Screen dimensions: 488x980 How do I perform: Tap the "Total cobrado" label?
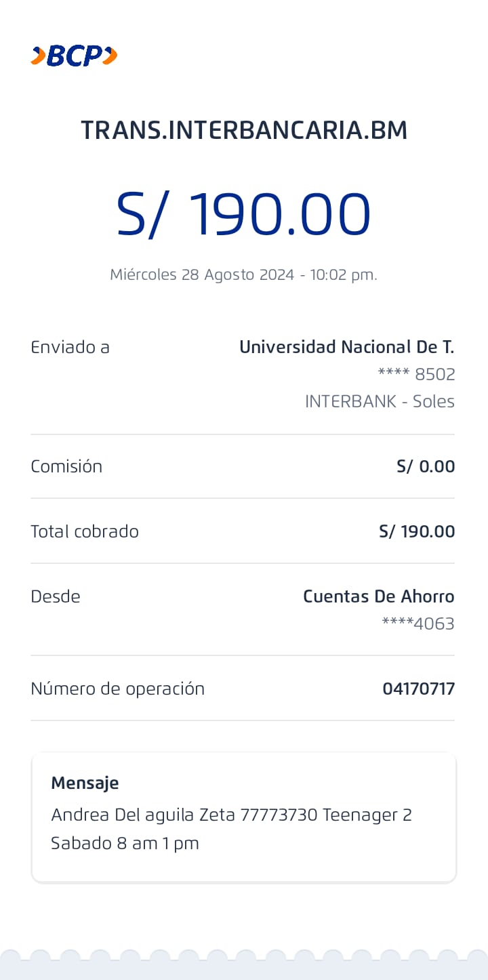(85, 531)
